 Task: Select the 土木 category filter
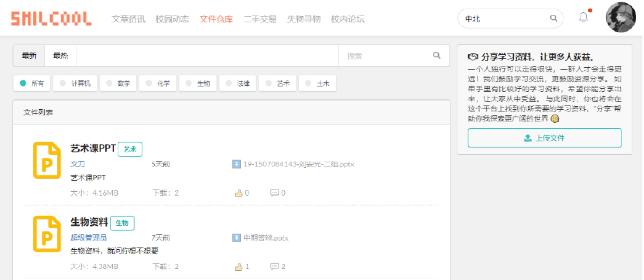coord(317,83)
